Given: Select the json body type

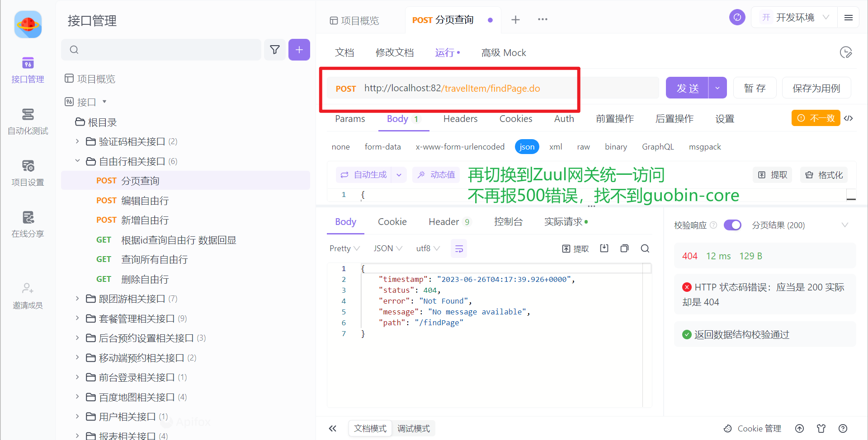Looking at the screenshot, I should pos(527,147).
